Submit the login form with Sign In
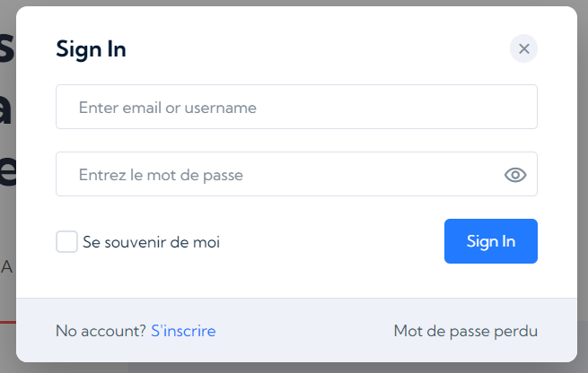The height and width of the screenshot is (373, 588). pos(490,241)
